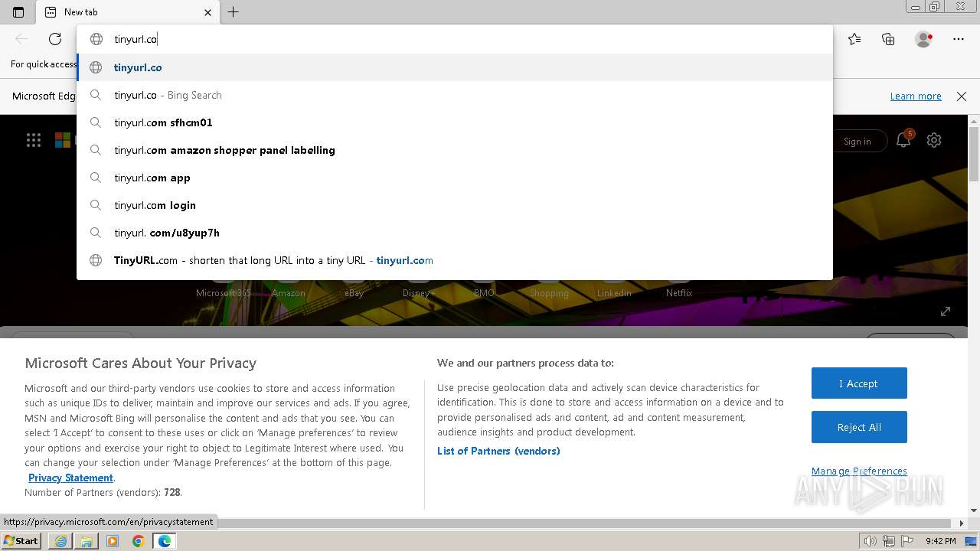Open Settings and more ellipsis menu

coord(959,39)
